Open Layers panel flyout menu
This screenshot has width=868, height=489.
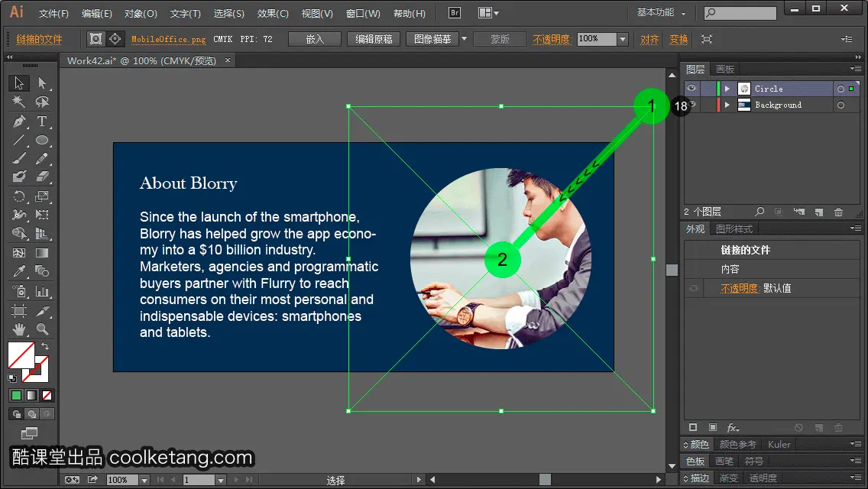[856, 69]
